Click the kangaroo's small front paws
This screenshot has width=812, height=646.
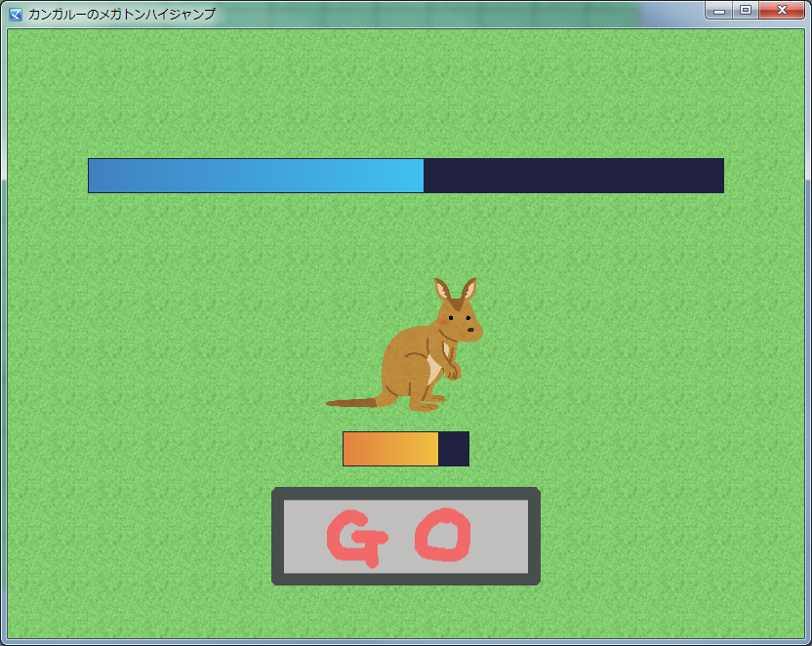[x=452, y=371]
